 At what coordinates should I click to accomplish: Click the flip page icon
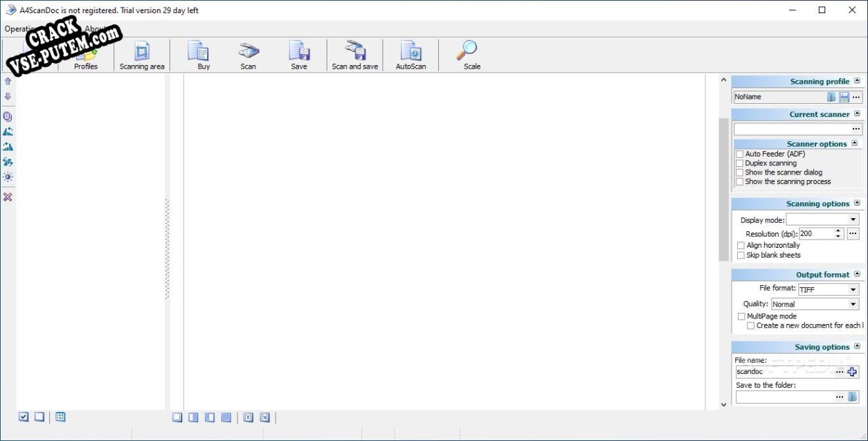pyautogui.click(x=8, y=162)
